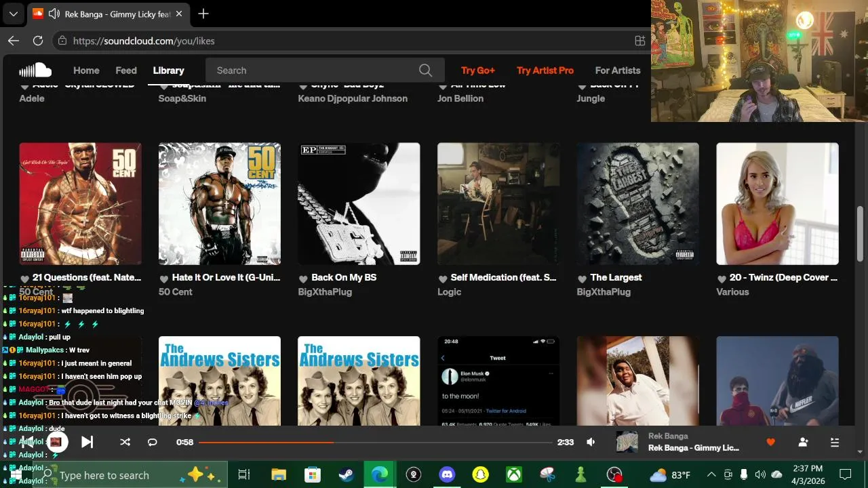
Task: Unlike Self Medication track
Action: click(x=442, y=279)
